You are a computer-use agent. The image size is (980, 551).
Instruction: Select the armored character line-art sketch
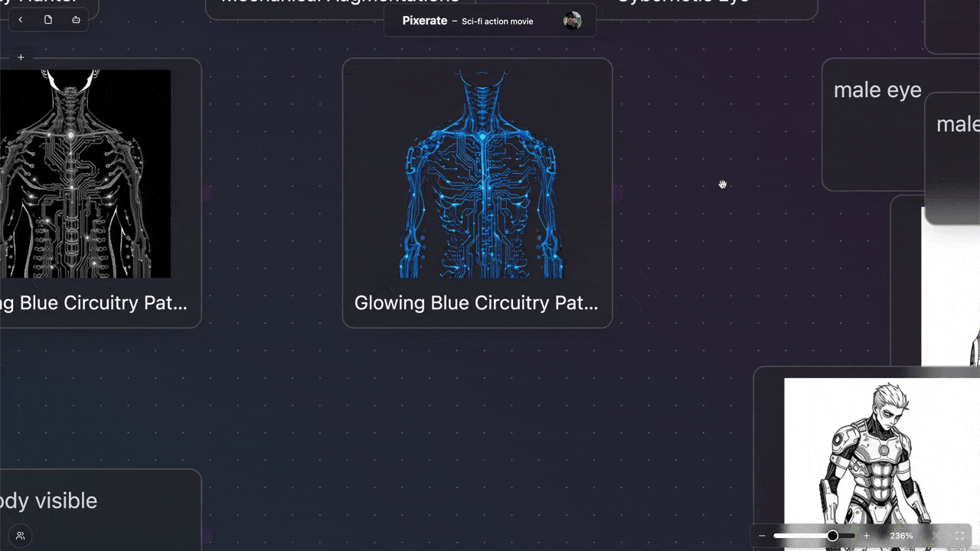(x=882, y=464)
